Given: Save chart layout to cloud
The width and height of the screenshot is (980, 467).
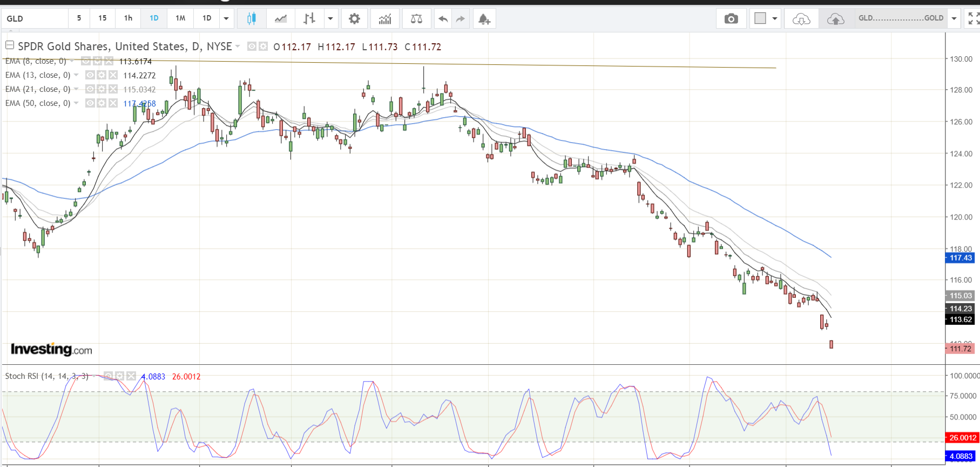Looking at the screenshot, I should tap(836, 18).
